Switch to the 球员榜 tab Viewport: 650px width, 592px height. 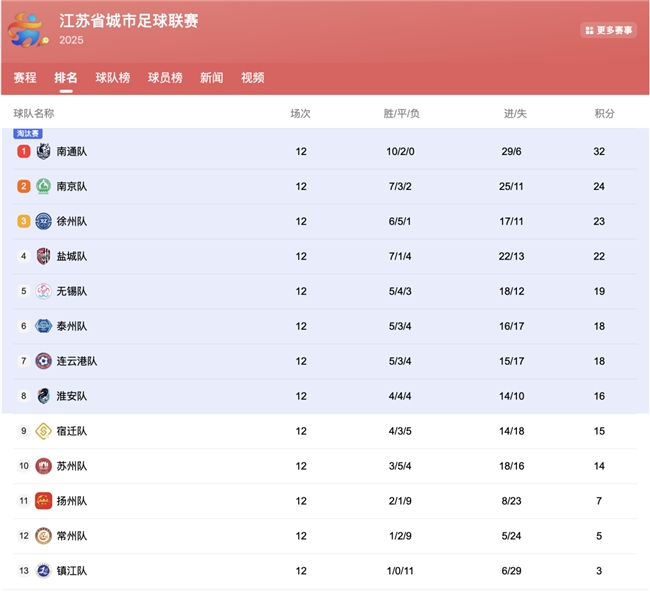point(165,78)
